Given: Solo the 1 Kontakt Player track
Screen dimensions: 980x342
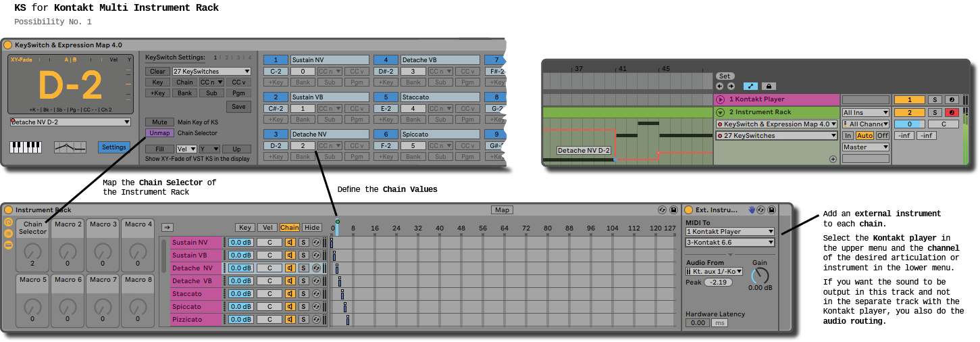Looking at the screenshot, I should click(x=935, y=99).
